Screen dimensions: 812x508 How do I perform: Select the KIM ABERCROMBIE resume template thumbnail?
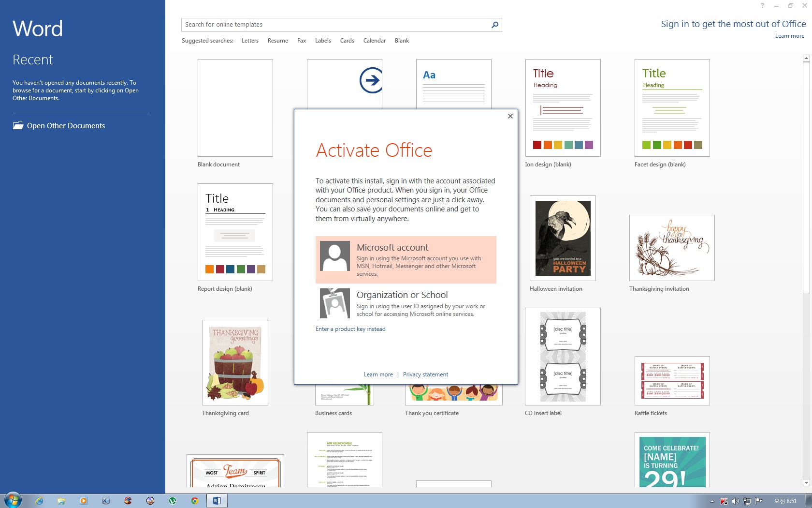tap(345, 460)
